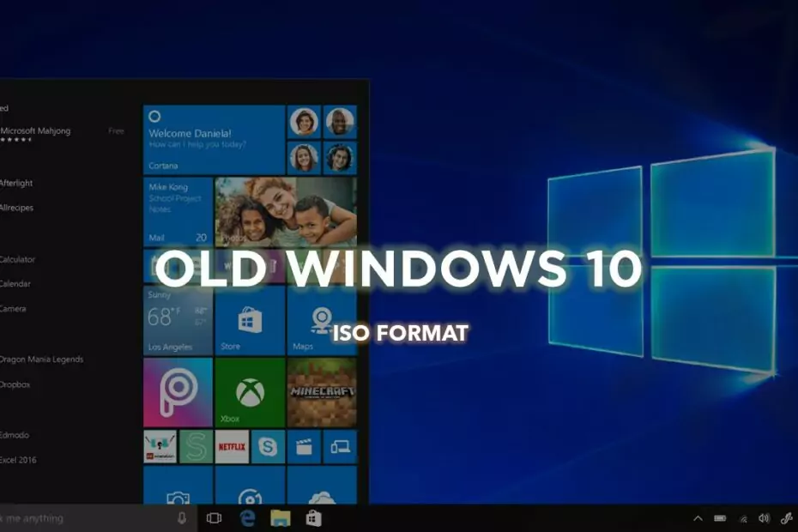This screenshot has height=532, width=798.
Task: Open the Cortana Welcome Daniela tile
Action: 214,140
